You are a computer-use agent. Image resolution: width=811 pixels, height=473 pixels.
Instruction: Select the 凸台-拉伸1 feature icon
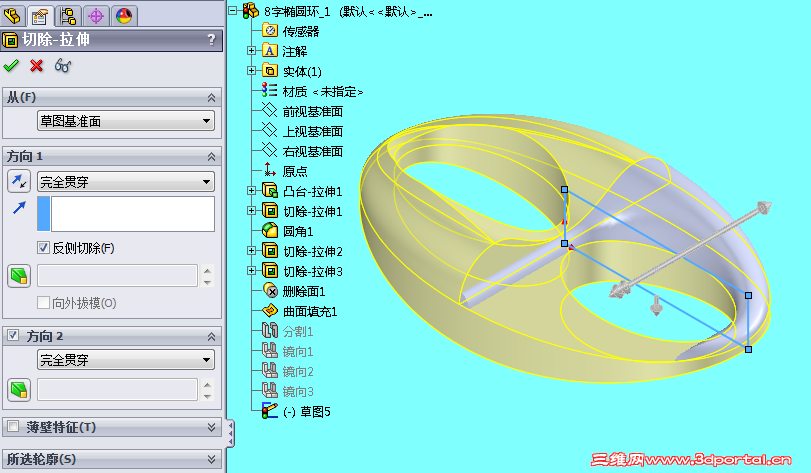pos(269,191)
